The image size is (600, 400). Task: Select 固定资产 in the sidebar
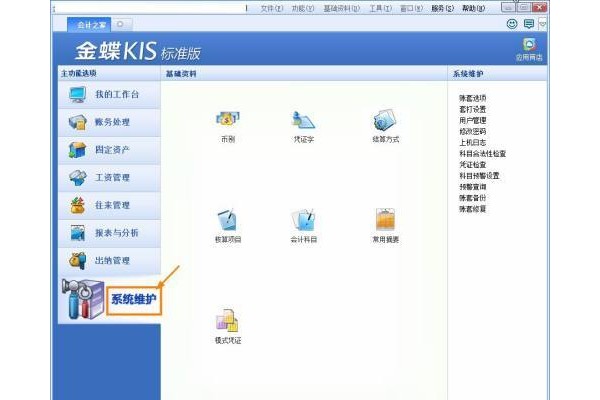pos(109,150)
